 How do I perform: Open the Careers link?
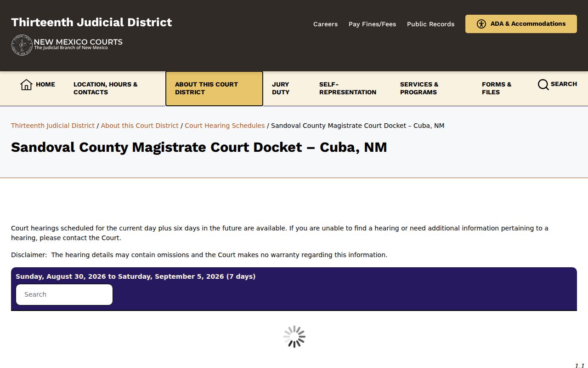click(x=325, y=24)
